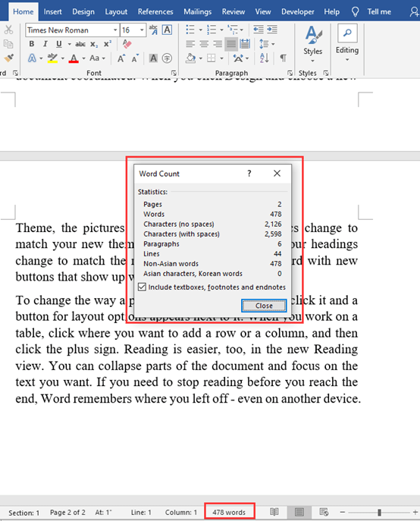Open the Review tab

point(234,11)
